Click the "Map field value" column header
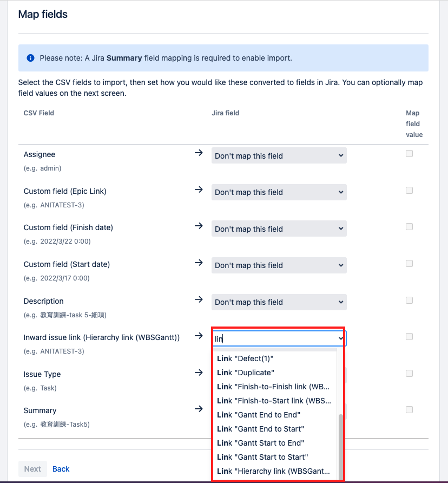448x483 pixels. point(414,124)
